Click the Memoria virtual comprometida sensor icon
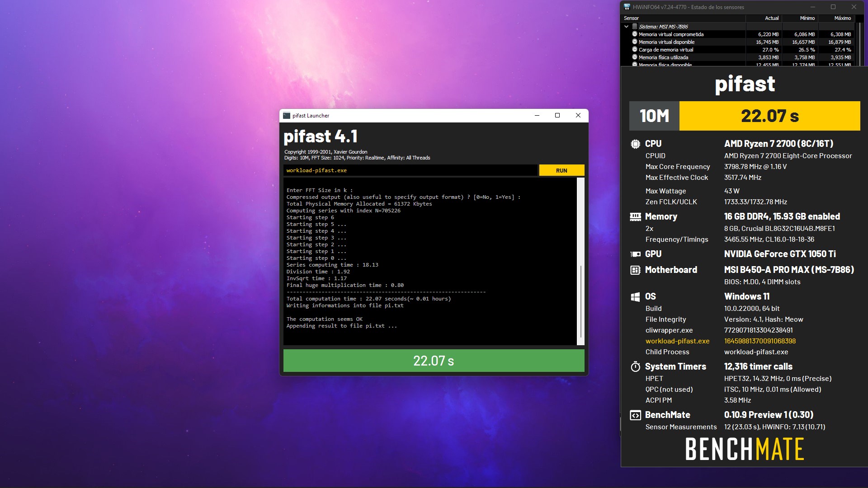868x488 pixels. (x=635, y=34)
